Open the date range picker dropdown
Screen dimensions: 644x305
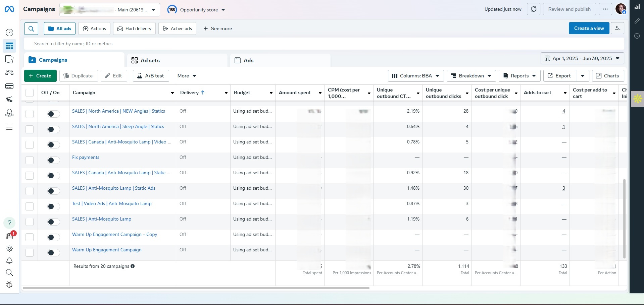click(x=582, y=58)
